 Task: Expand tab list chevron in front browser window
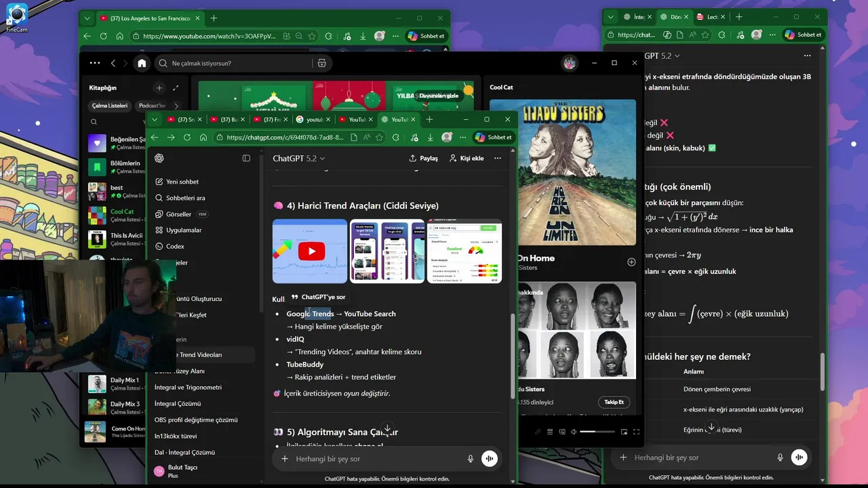tap(154, 119)
